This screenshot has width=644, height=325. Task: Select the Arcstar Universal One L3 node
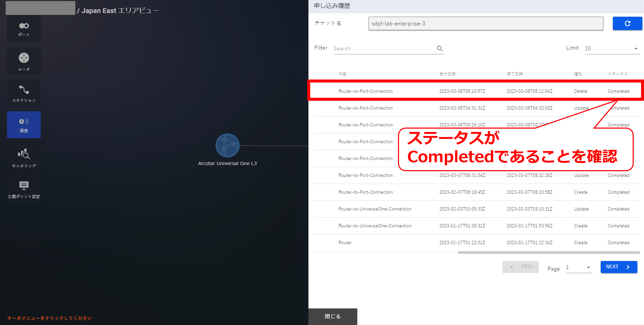(x=227, y=145)
